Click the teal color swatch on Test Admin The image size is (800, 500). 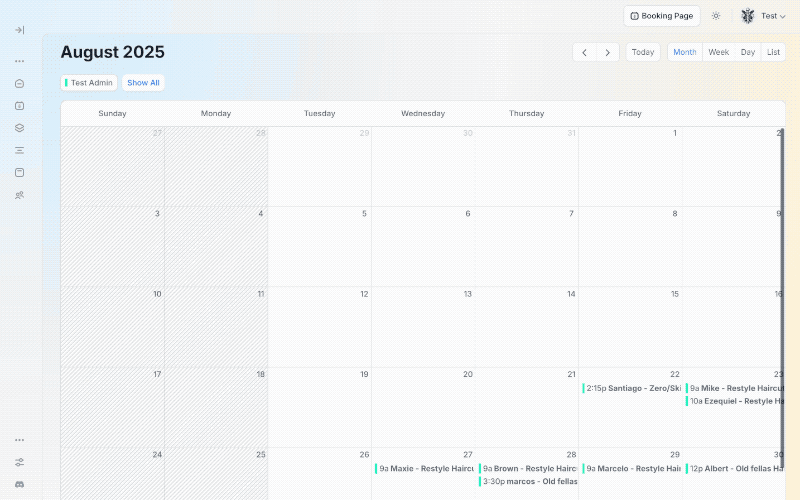pyautogui.click(x=66, y=83)
